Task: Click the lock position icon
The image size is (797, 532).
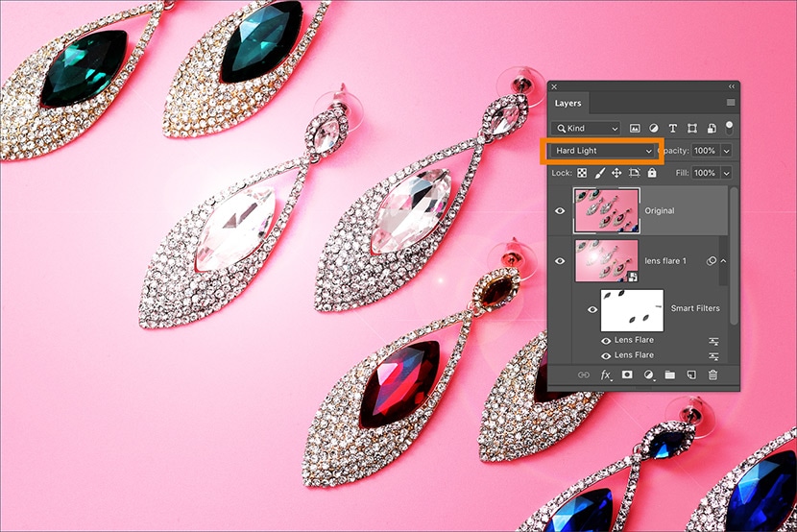Action: 616,173
